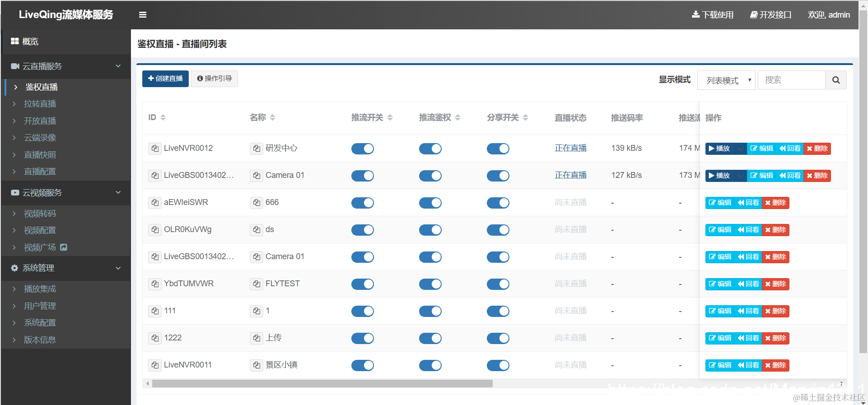Open the 列表模式 display mode dropdown
The height and width of the screenshot is (405, 868).
(x=726, y=80)
